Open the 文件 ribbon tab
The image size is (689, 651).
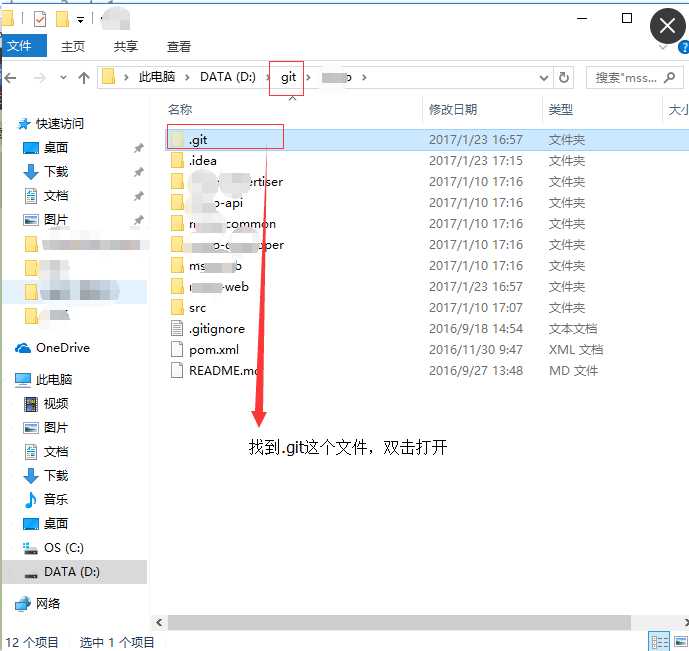point(23,46)
